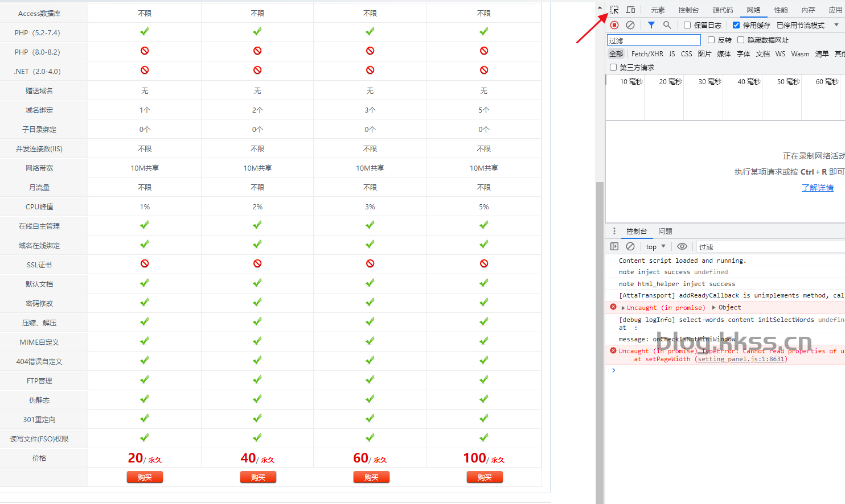
Task: Uncheck the 停用缓存 checkbox
Action: [x=736, y=25]
